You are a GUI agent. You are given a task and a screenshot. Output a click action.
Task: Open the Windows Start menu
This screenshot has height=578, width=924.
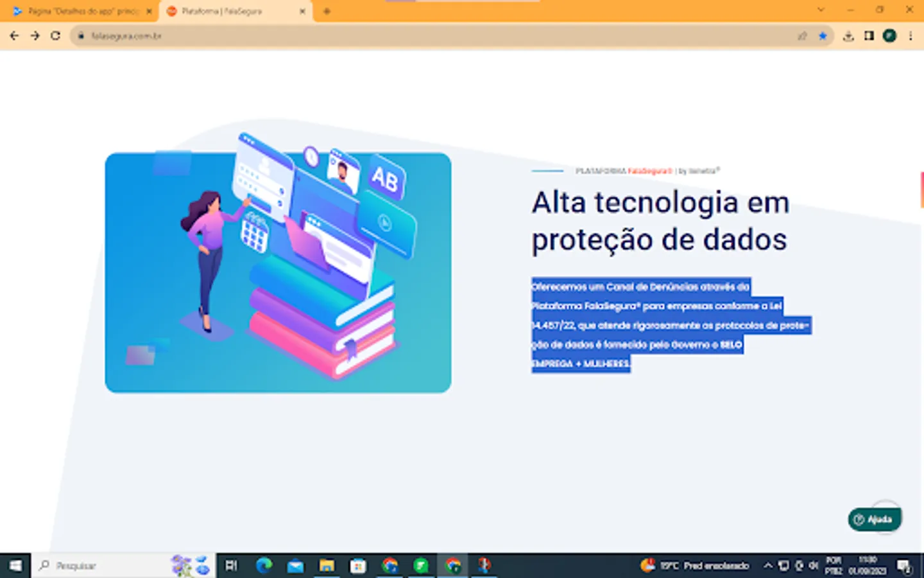15,565
